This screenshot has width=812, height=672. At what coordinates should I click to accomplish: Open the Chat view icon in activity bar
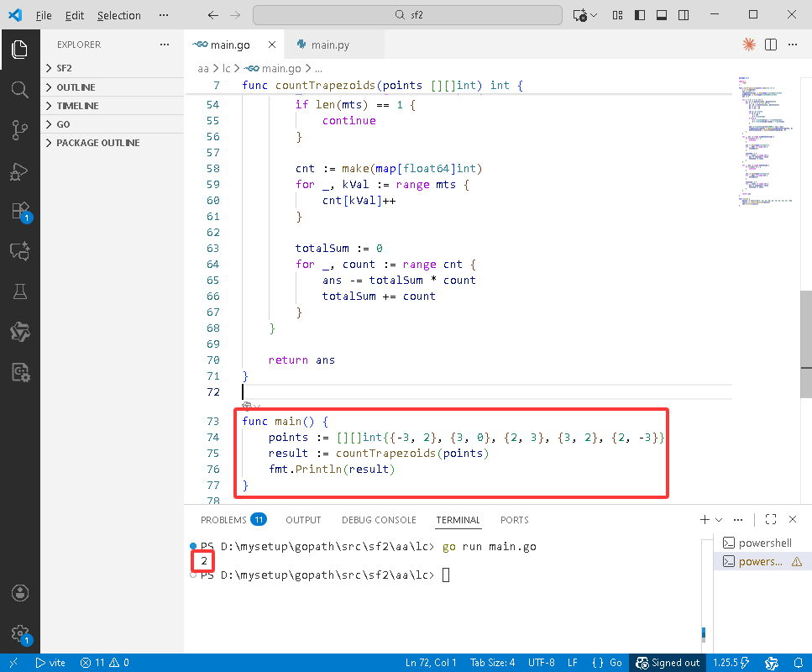pyautogui.click(x=19, y=251)
